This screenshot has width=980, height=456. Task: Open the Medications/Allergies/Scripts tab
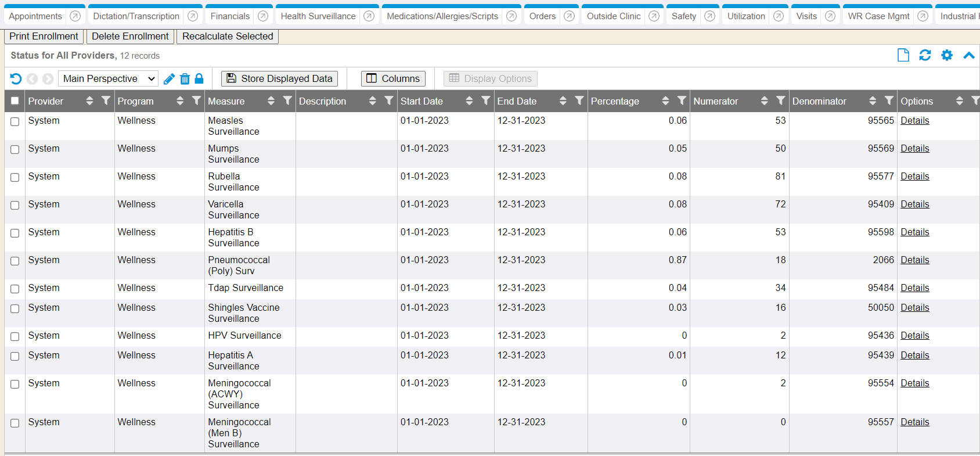coord(442,16)
